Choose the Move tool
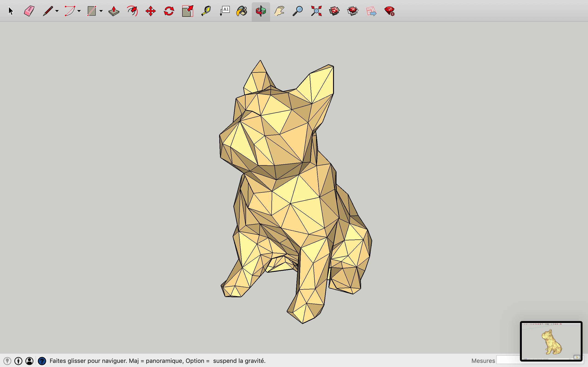Screen dimensions: 588x367 point(150,11)
